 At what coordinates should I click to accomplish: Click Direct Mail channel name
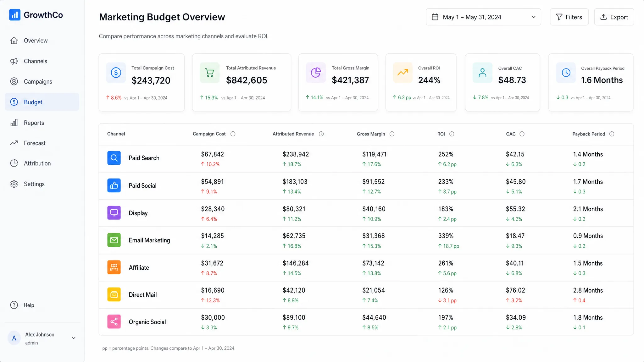click(x=143, y=295)
